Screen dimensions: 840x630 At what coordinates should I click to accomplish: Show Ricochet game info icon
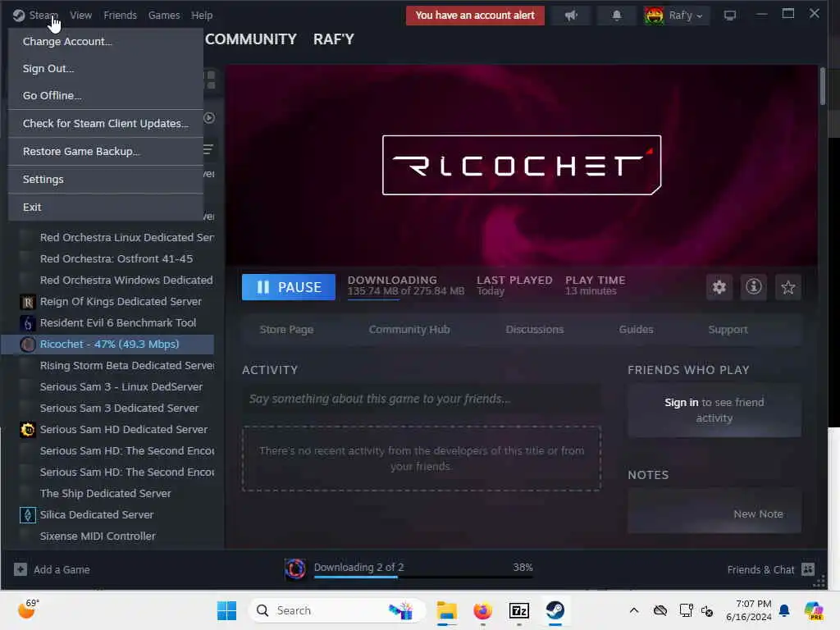pos(753,287)
